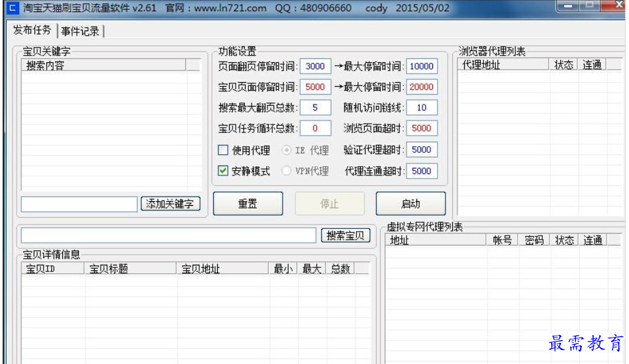Click the 帐号 column header
This screenshot has height=364, width=629.
[x=503, y=240]
